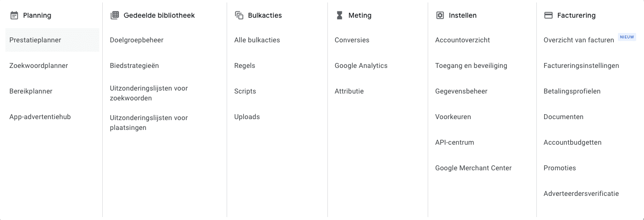
Task: Open Zoekwoordplanner
Action: coord(39,65)
